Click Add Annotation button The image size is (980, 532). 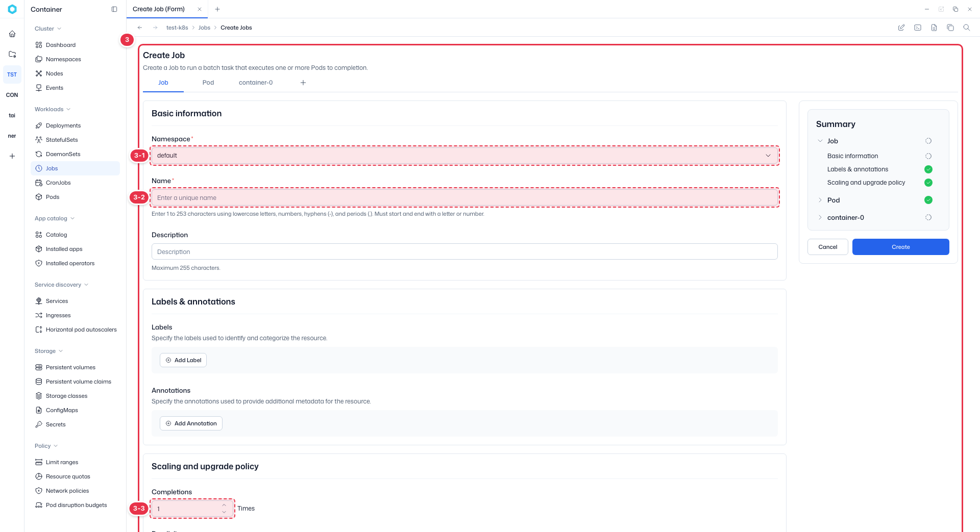(191, 423)
